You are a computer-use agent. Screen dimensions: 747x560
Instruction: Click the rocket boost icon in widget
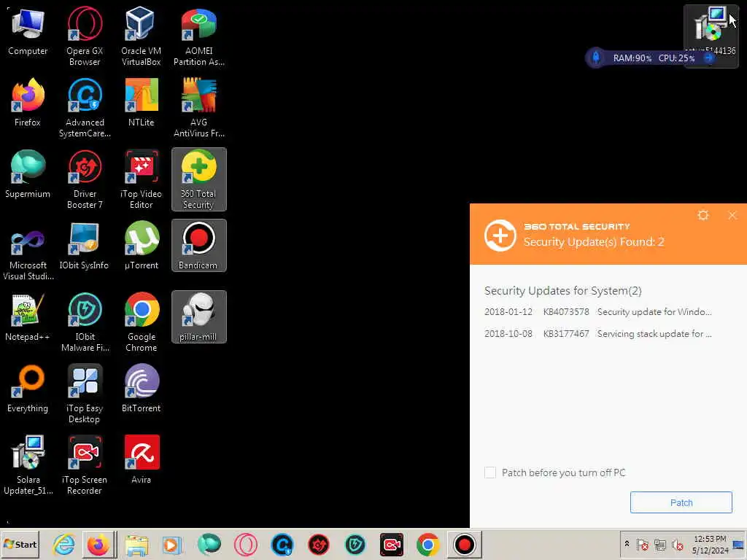click(595, 58)
